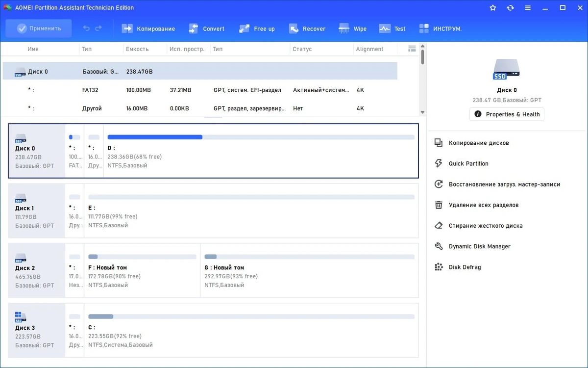Select the Другой 16.00MB partition row

tap(200, 108)
